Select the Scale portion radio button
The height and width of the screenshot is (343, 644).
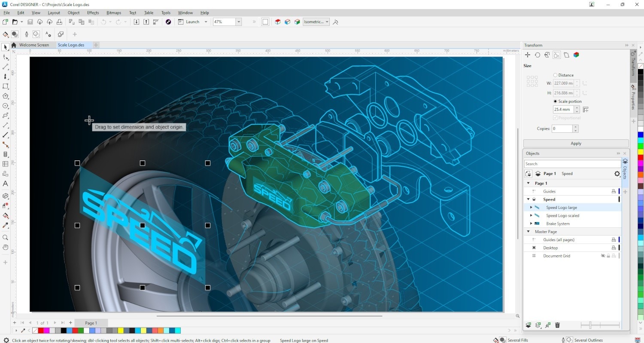556,101
